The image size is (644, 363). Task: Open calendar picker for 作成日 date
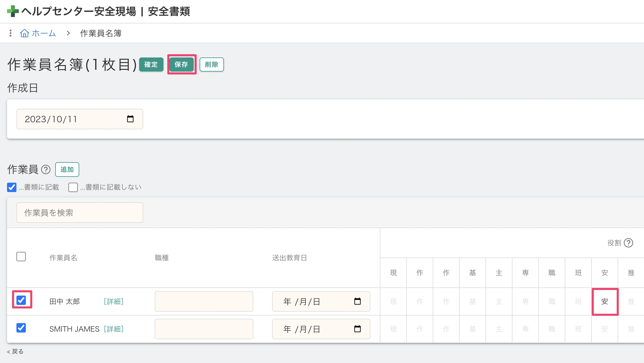coord(130,119)
